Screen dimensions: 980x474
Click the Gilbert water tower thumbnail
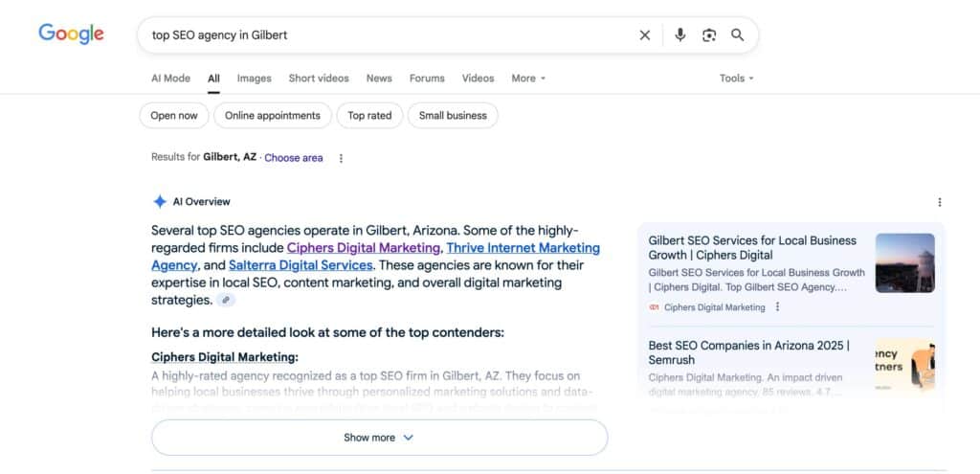tap(905, 263)
